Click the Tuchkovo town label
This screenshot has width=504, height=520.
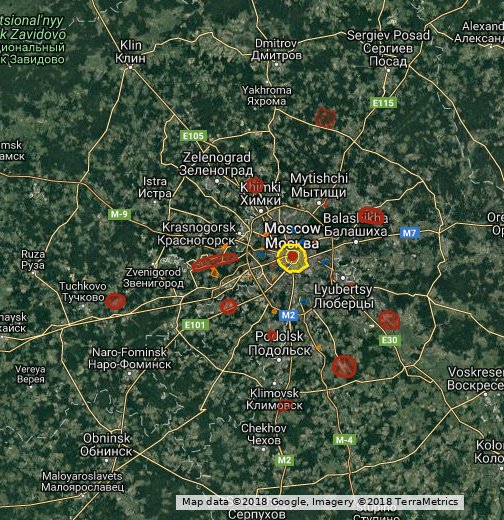[83, 291]
